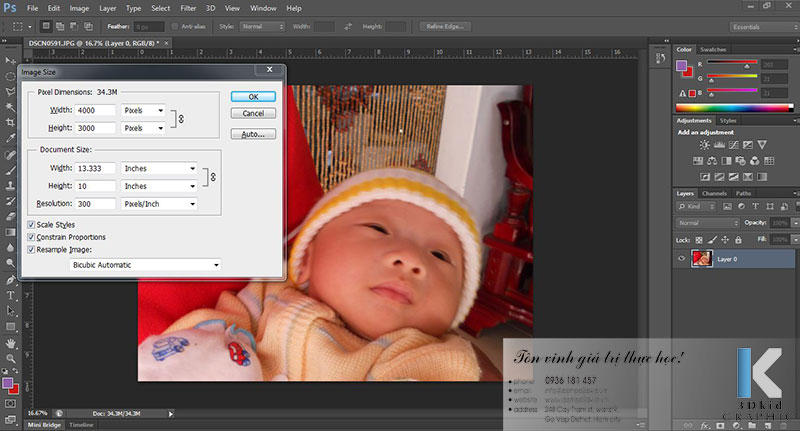Open the Bicubic Automatic resample dropdown
Viewport: 800px width, 431px height.
pyautogui.click(x=146, y=265)
